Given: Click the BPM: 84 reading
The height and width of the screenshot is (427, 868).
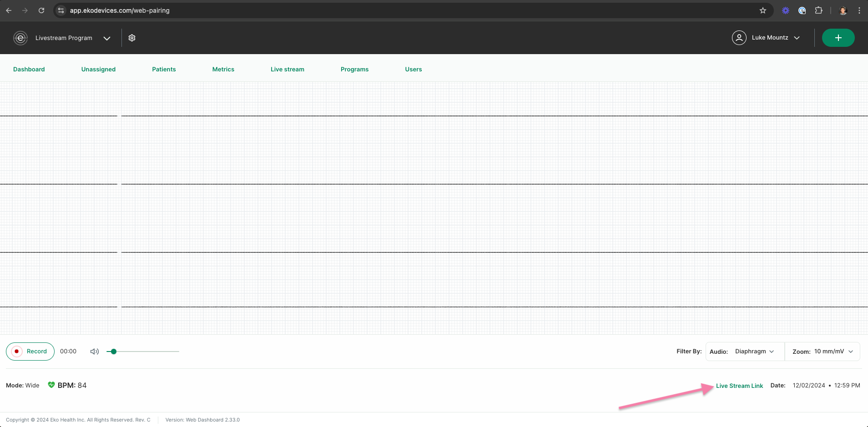Looking at the screenshot, I should pos(72,385).
